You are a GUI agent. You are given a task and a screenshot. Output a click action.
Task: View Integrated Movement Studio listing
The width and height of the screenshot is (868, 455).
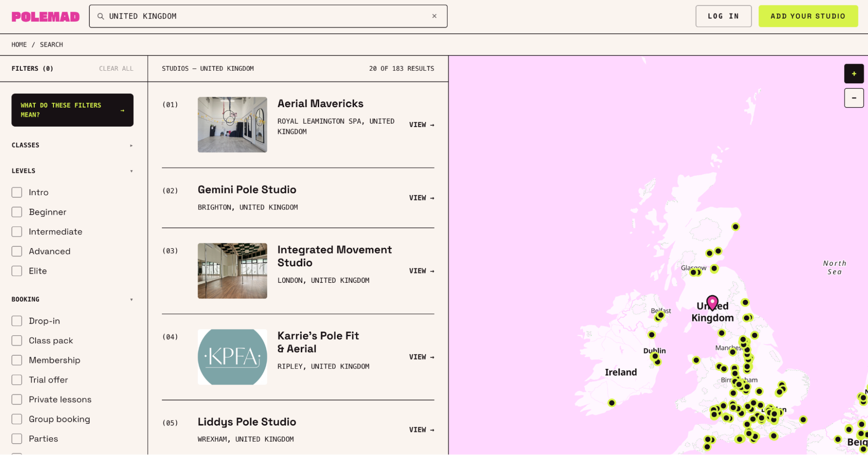tap(422, 271)
